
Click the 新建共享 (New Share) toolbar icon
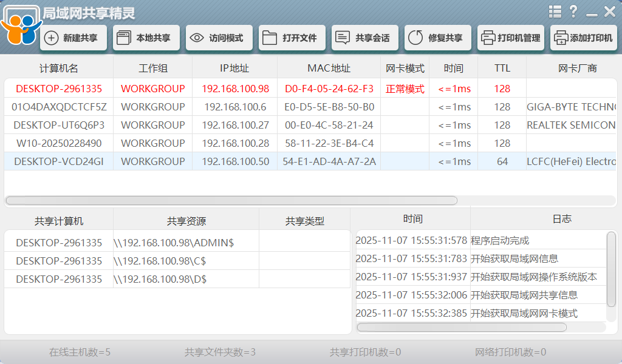pyautogui.click(x=73, y=37)
